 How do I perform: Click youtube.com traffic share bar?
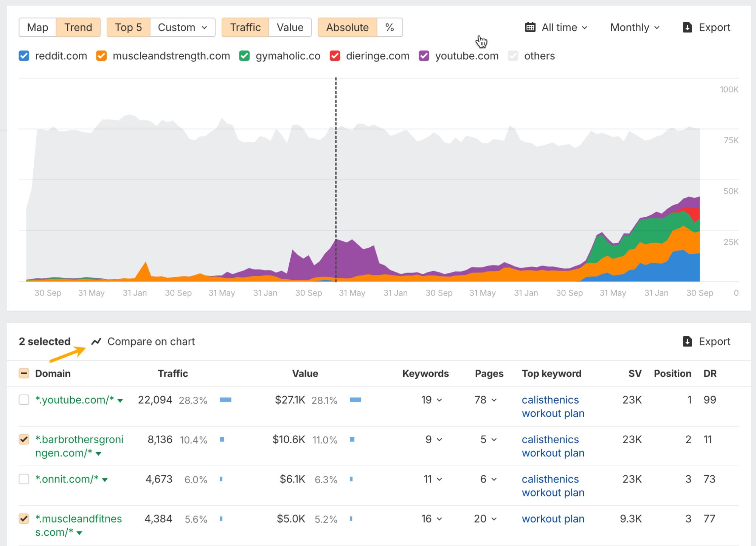coord(225,400)
